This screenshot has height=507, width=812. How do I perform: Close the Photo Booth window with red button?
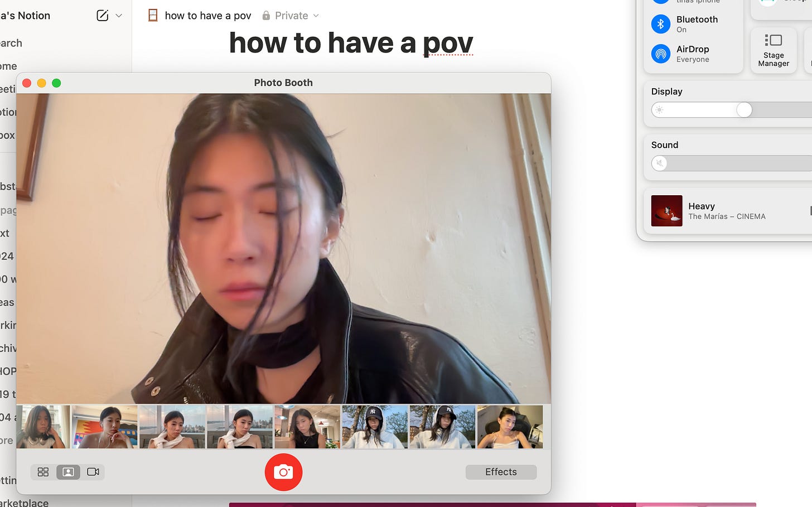(x=26, y=83)
